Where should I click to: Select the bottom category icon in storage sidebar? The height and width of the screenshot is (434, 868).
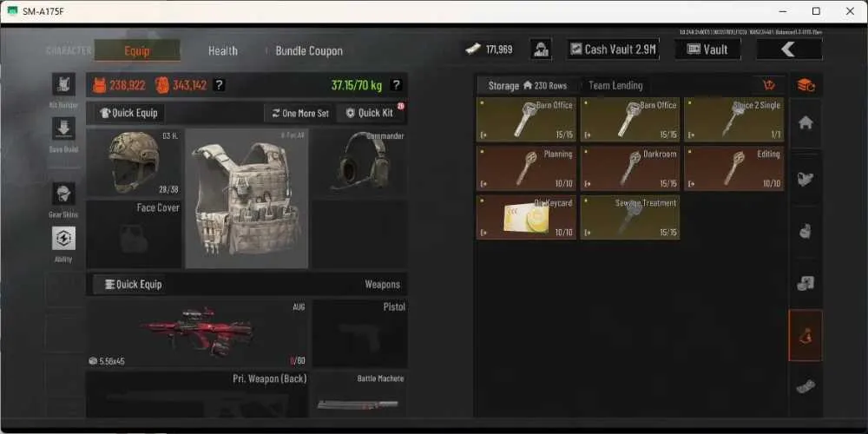[806, 387]
